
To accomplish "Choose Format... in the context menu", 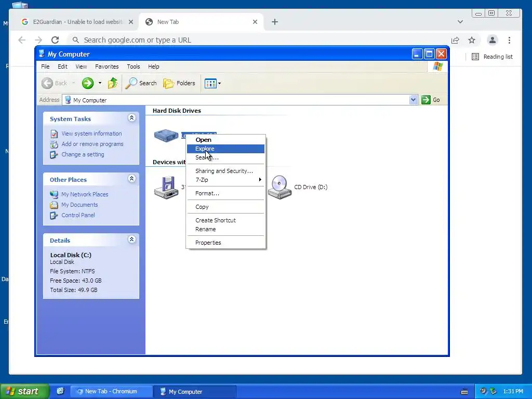I will (x=225, y=193).
